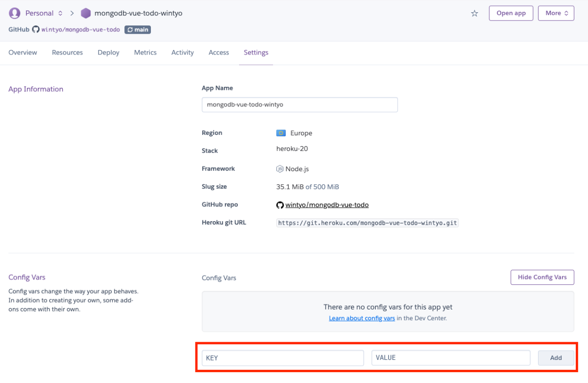The width and height of the screenshot is (588, 383).
Task: Click the Add config var button
Action: tap(556, 358)
